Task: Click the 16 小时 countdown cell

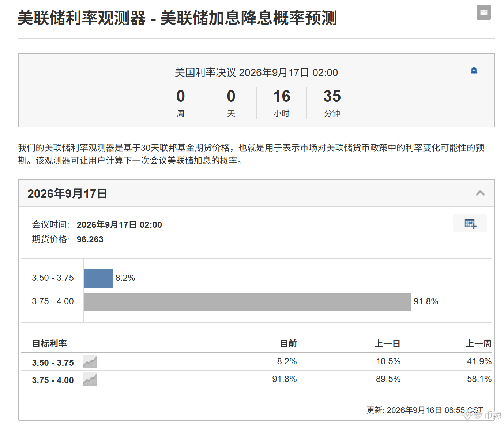Action: (282, 103)
